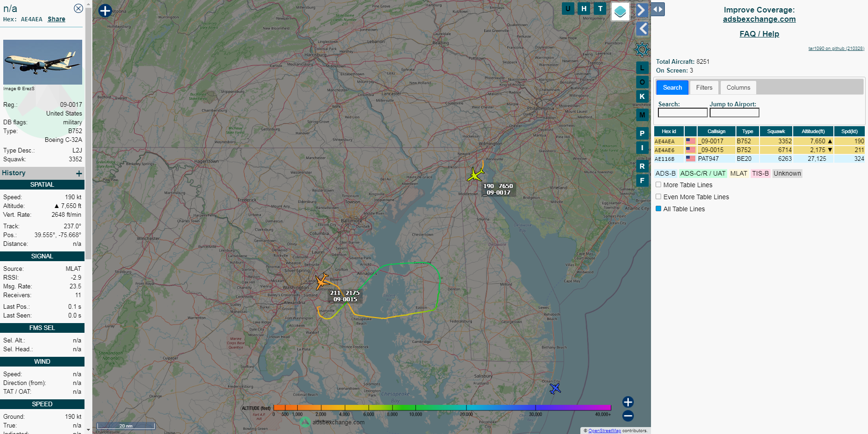This screenshot has width=868, height=434.
Task: Open the map layers selector
Action: [621, 12]
